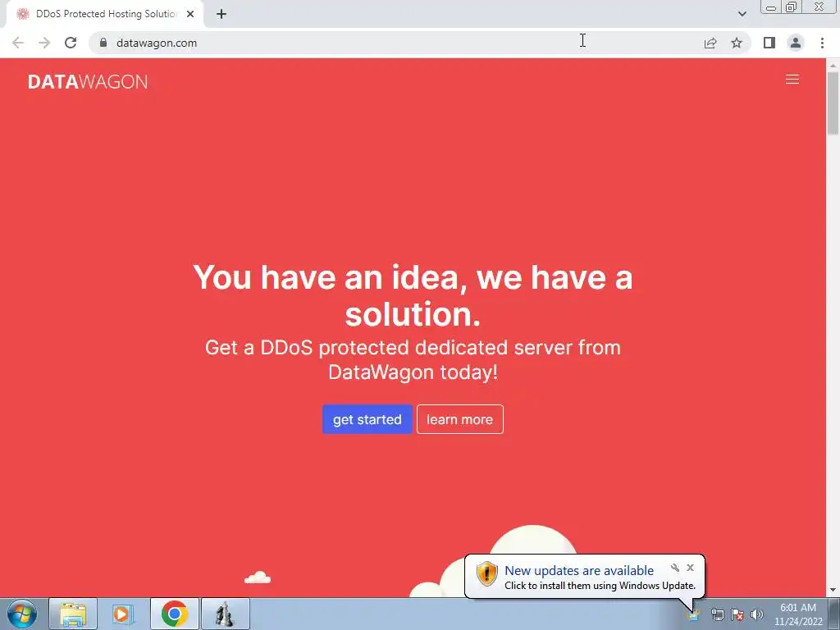Screen dimensions: 840x630
Task: Open the network tray icon
Action: click(717, 614)
